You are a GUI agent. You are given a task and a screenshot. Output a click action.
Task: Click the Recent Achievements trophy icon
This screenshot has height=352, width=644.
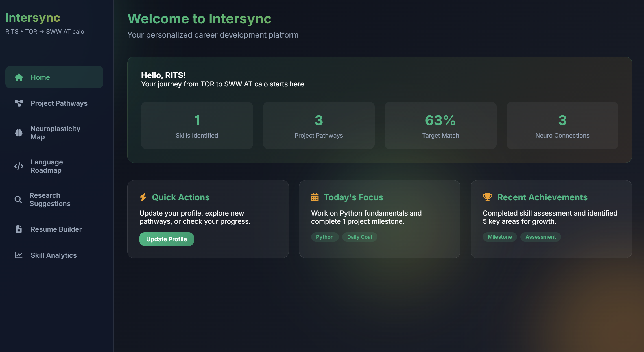point(487,197)
